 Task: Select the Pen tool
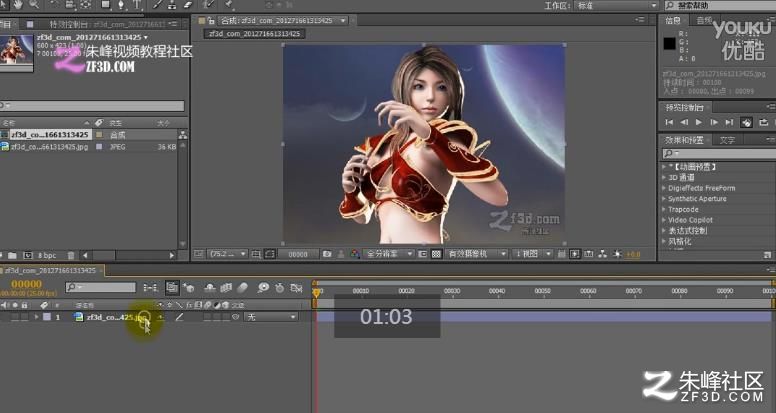point(121,4)
